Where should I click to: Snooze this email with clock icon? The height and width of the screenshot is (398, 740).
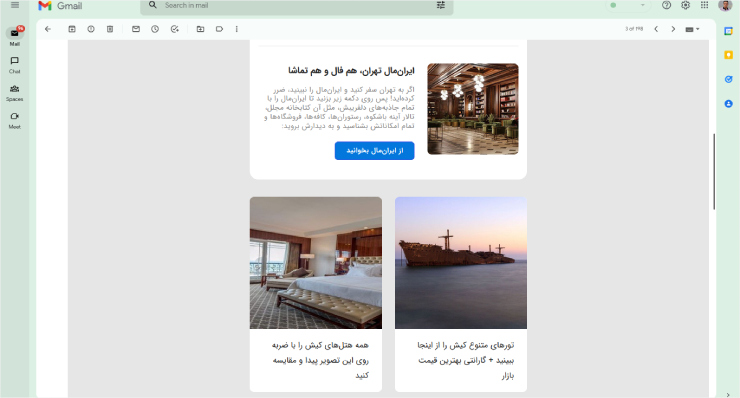(155, 29)
